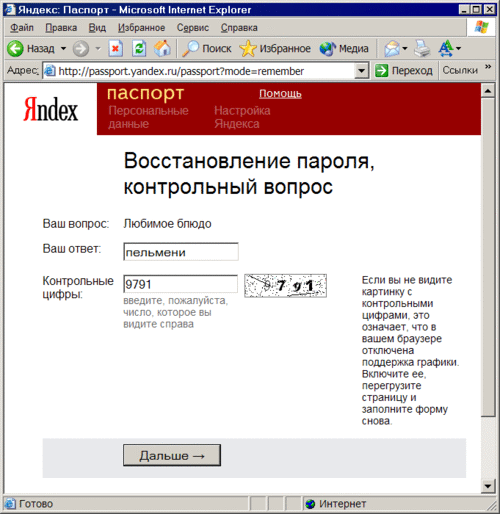Click the Контрольные цифры input field
Image resolution: width=500 pixels, height=514 pixels.
tap(180, 284)
